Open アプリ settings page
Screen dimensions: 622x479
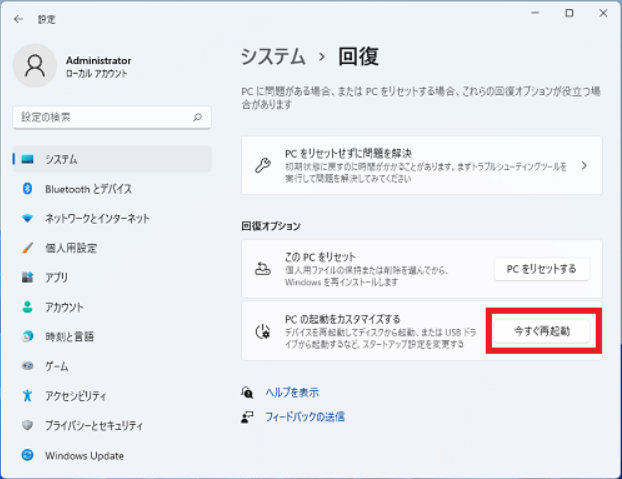(x=56, y=278)
